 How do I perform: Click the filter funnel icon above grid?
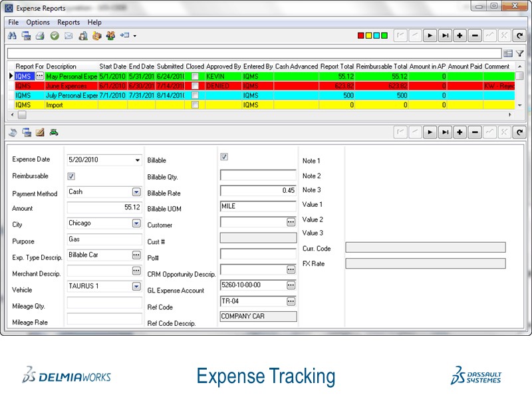tap(520, 53)
